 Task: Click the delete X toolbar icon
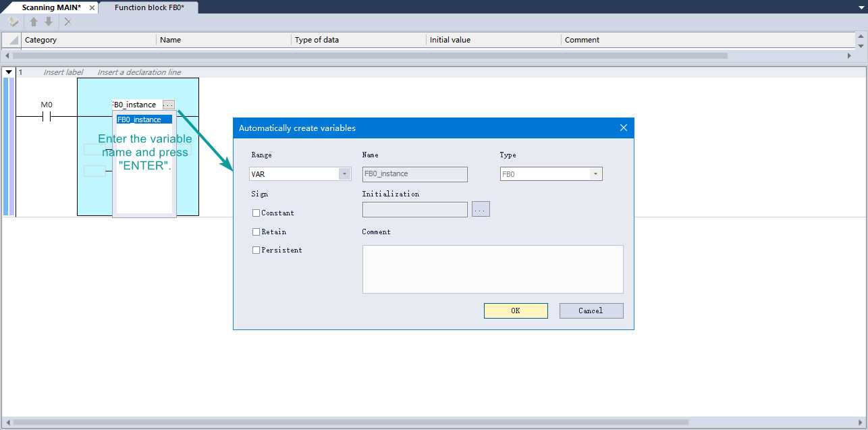68,22
